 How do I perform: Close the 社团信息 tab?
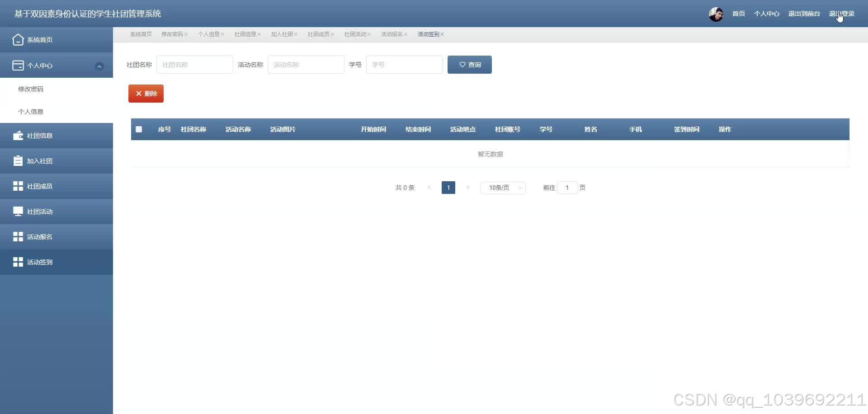(x=259, y=34)
